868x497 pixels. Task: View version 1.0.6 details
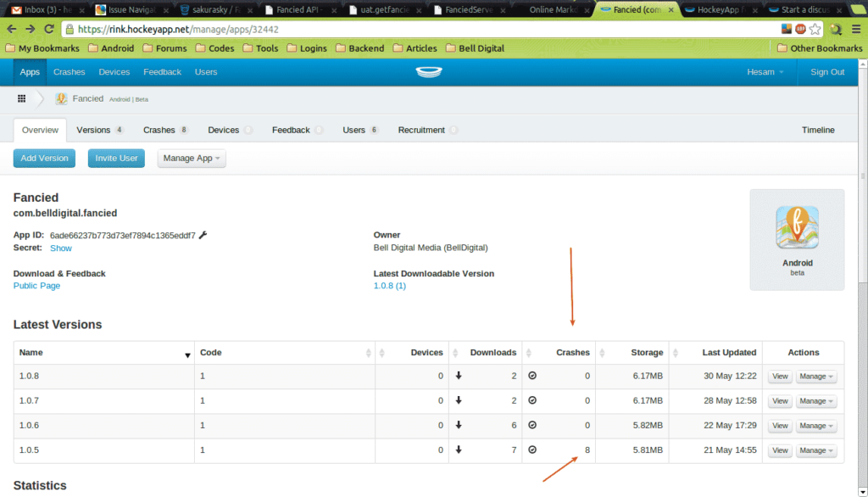(780, 426)
